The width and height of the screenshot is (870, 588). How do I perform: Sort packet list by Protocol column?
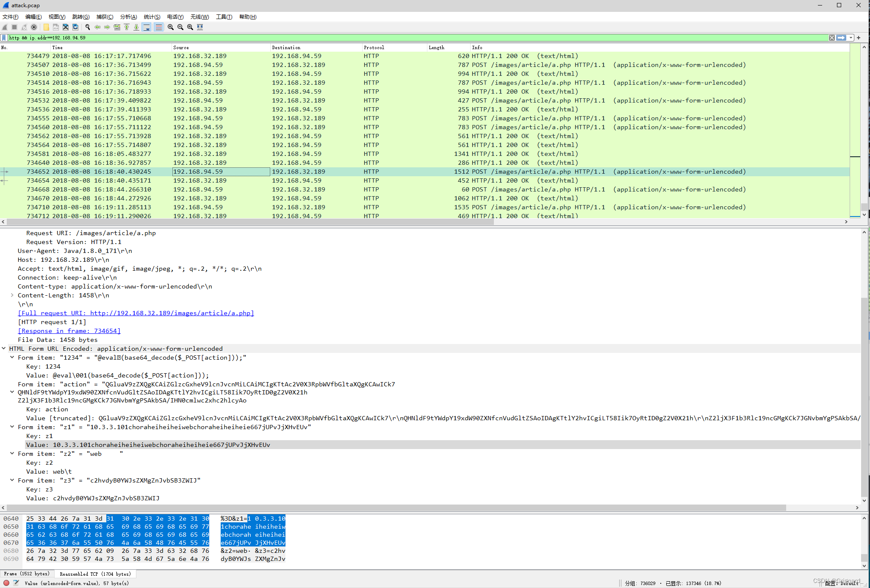coord(394,47)
